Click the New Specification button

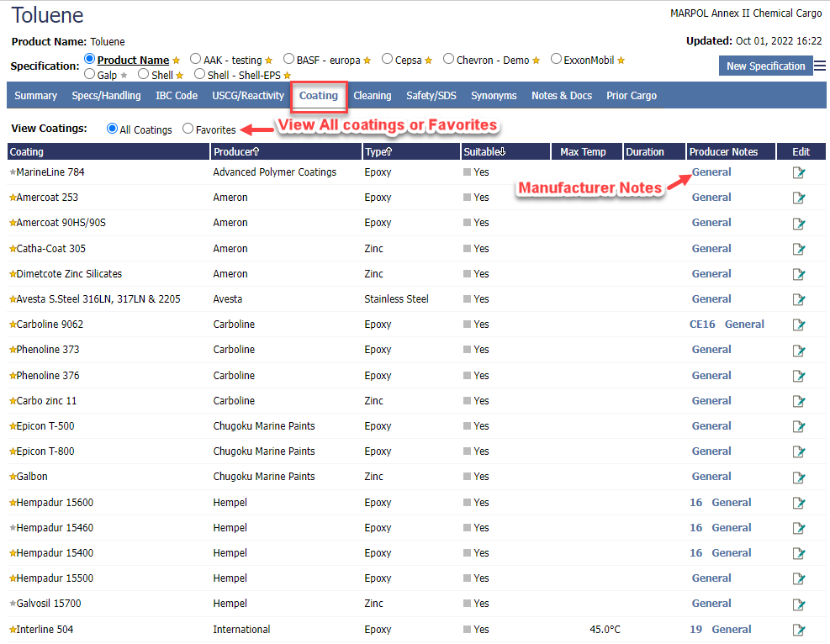[765, 66]
